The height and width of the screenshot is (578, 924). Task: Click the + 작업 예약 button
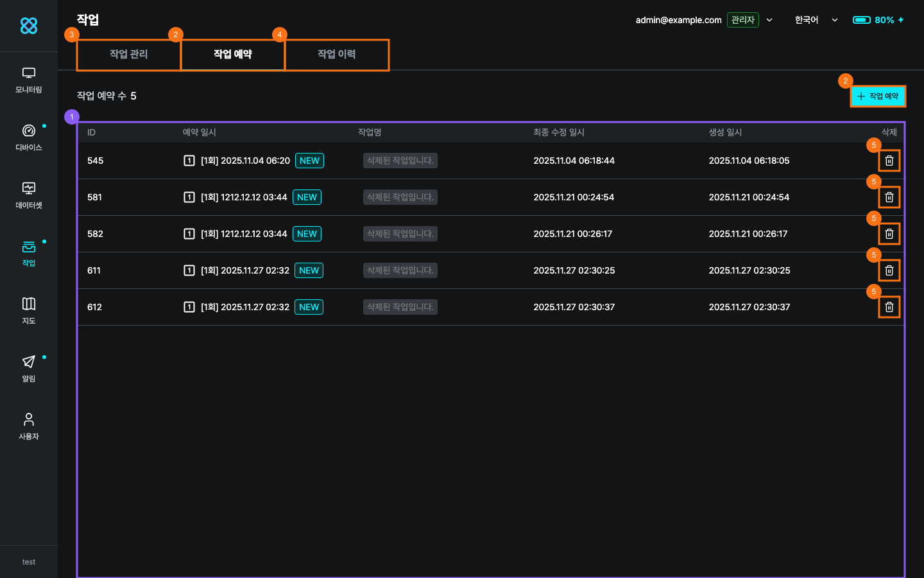[878, 96]
